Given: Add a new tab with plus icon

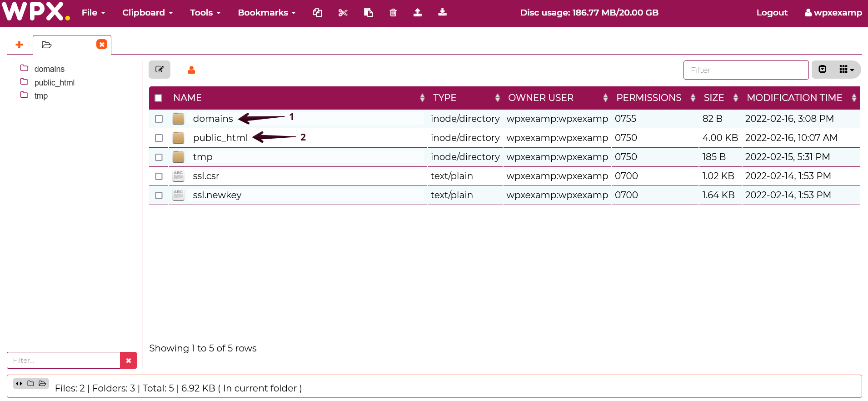Looking at the screenshot, I should [19, 45].
